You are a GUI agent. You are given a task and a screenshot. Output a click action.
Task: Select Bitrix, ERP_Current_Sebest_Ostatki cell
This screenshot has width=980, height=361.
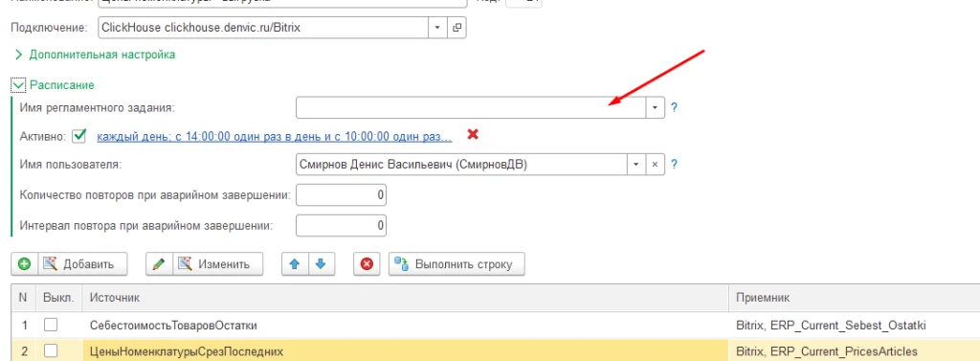coord(855,325)
